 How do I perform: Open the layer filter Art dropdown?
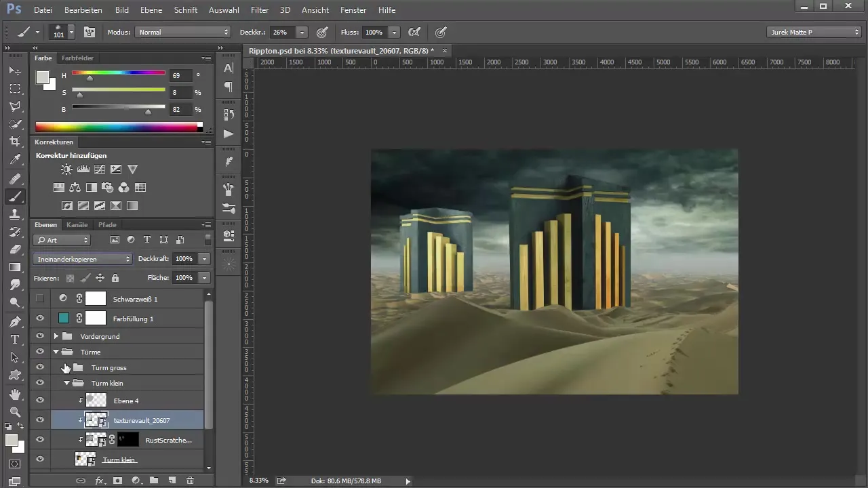click(62, 240)
